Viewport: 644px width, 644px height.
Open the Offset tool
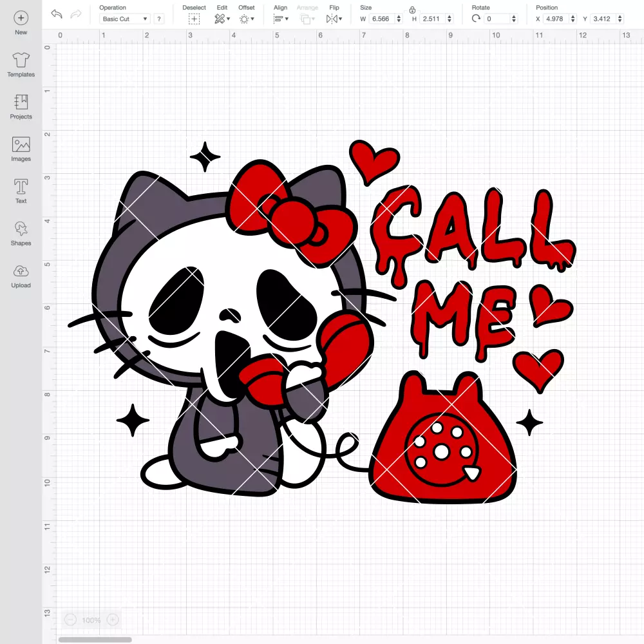pyautogui.click(x=247, y=19)
